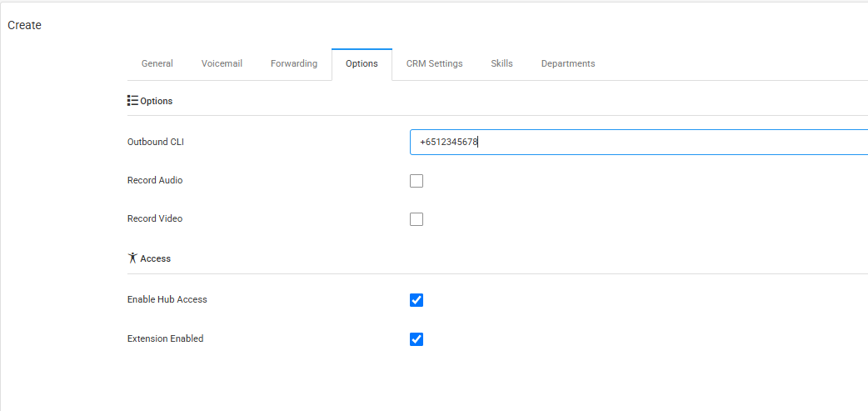This screenshot has width=868, height=411.
Task: Enable the Record Audio checkbox
Action: click(417, 181)
